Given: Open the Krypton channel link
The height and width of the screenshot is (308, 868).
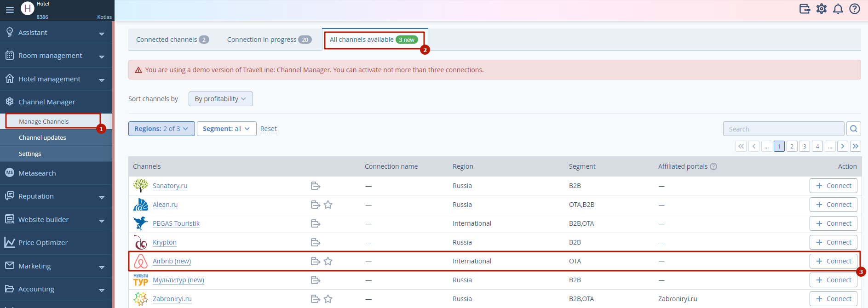Looking at the screenshot, I should click(x=165, y=242).
